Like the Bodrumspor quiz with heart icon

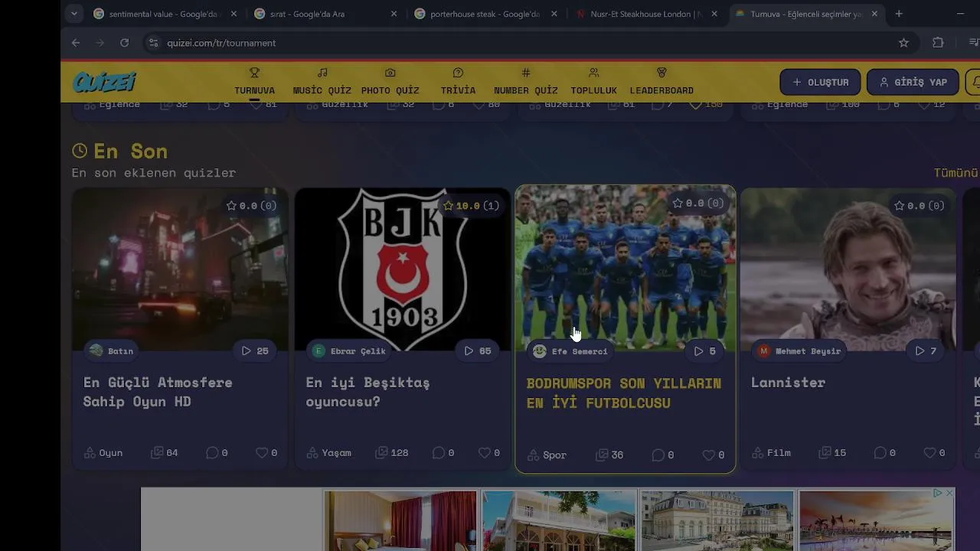click(708, 455)
